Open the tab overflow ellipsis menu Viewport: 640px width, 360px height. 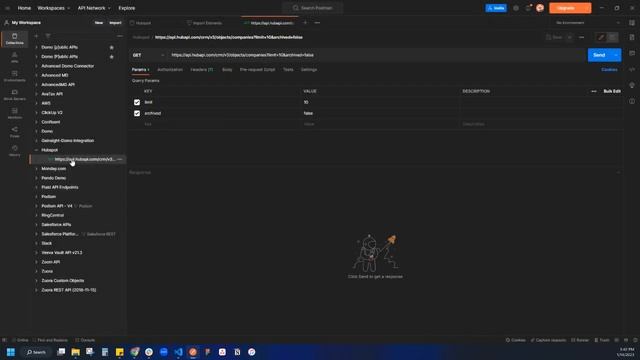[x=317, y=23]
